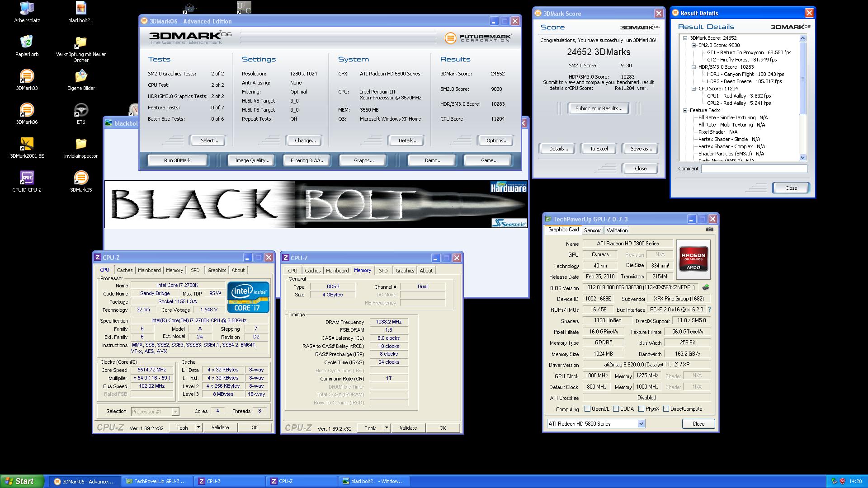Open Processor selection dropdown in CPU-Z
The height and width of the screenshot is (488, 868).
pos(175,412)
